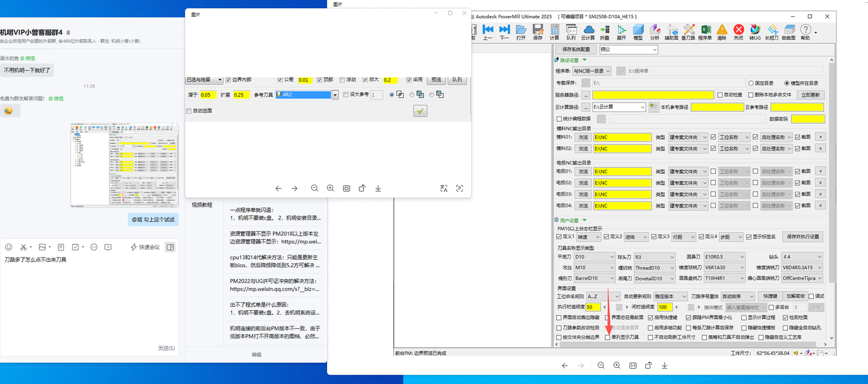
Task: Toggle the 自动检查 checkbox
Action: (x=720, y=95)
